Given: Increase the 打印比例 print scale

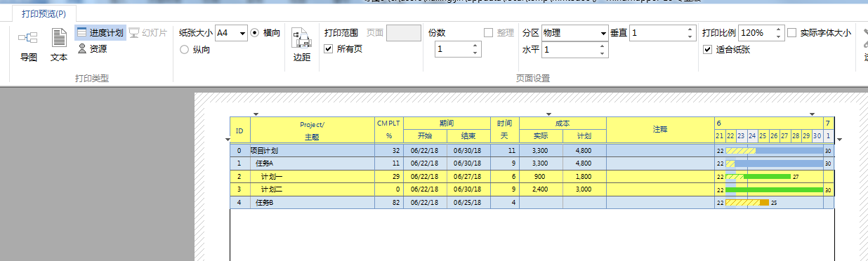Looking at the screenshot, I should pyautogui.click(x=778, y=29).
